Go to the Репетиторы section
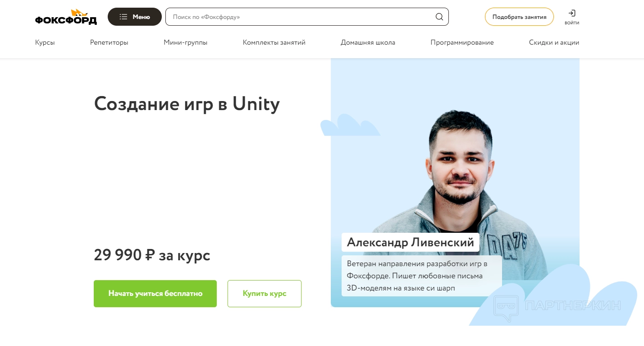 point(109,42)
